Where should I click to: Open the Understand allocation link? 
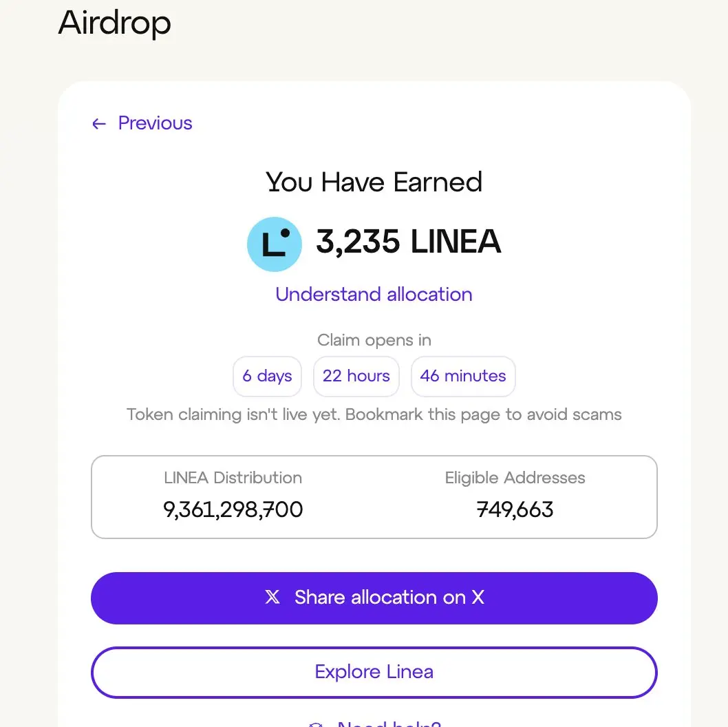(x=374, y=294)
